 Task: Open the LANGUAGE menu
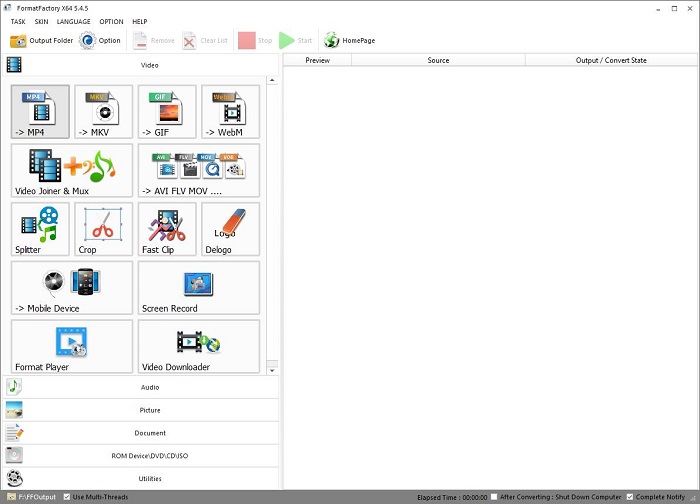74,21
